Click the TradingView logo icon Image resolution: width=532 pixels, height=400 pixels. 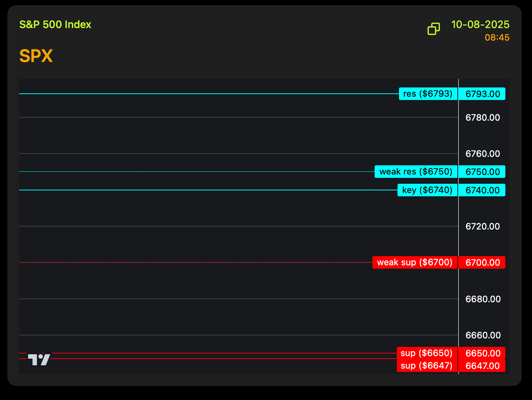pos(39,359)
